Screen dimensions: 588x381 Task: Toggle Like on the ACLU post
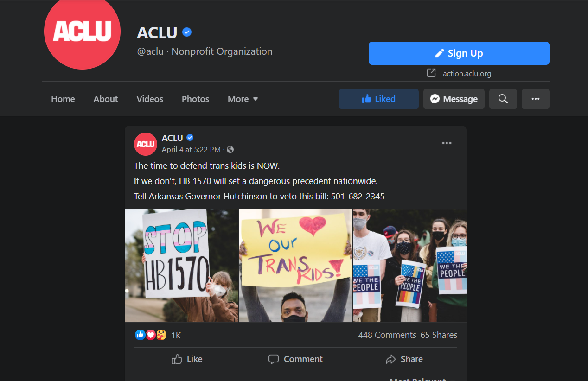(x=187, y=359)
